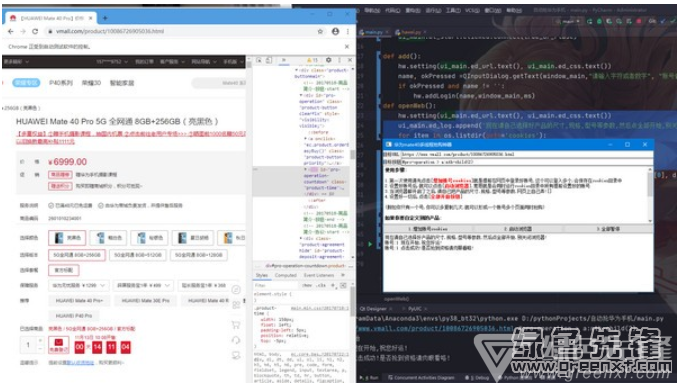Expand the ¥499 screen service dropdown

click(x=143, y=285)
